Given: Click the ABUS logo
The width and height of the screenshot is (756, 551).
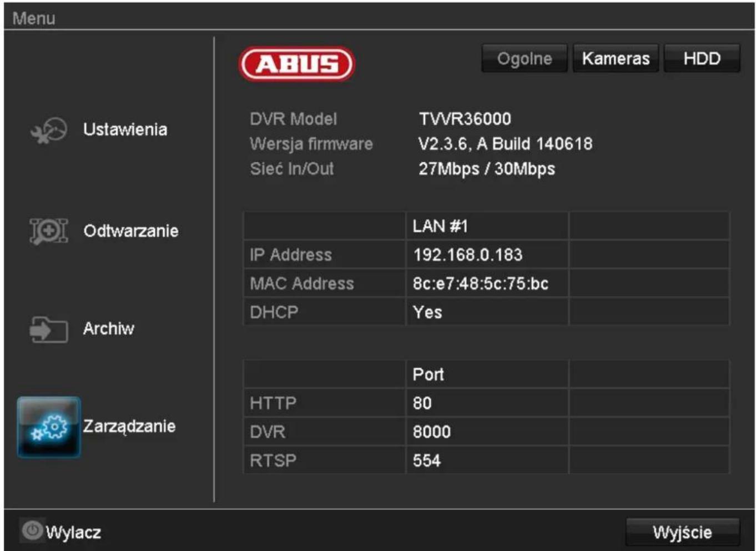Looking at the screenshot, I should 297,64.
